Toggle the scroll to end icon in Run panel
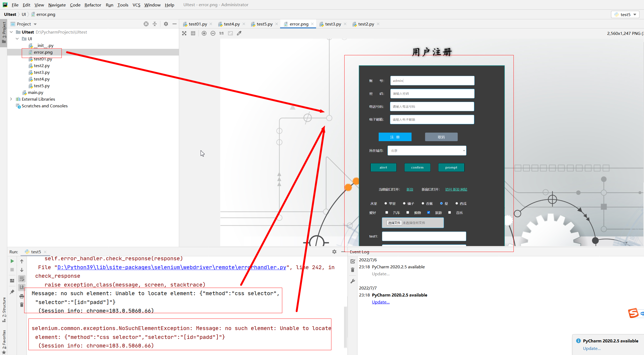The image size is (644, 355). click(22, 287)
